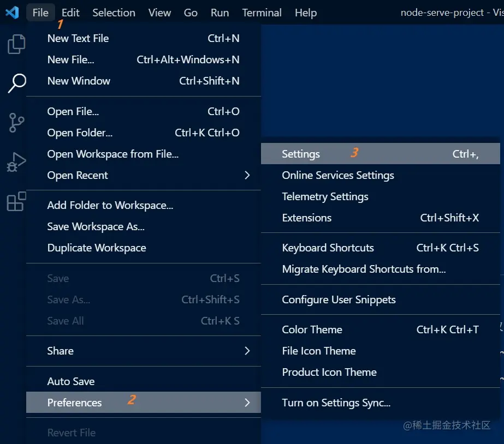Screen dimensions: 504x444
Task: Open the Run and Debug view
Action: 16,162
